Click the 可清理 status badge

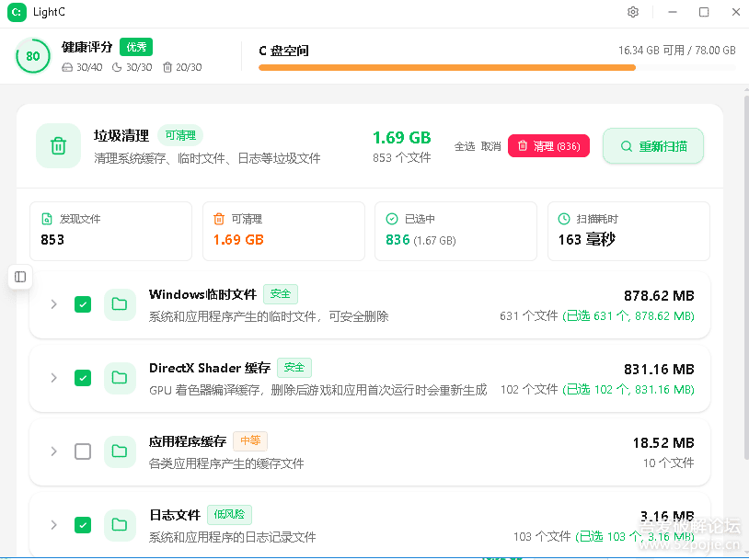tap(180, 135)
